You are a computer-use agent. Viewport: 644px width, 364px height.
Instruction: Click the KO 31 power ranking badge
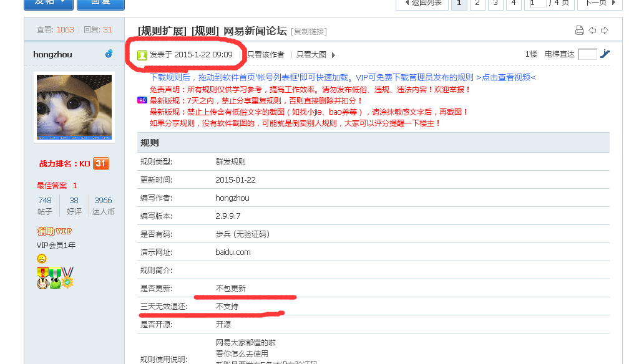[x=102, y=164]
